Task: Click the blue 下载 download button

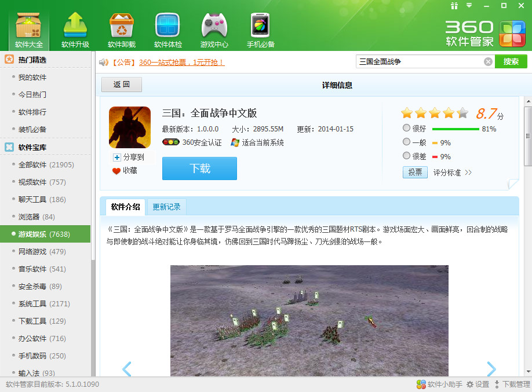Action: [x=199, y=168]
